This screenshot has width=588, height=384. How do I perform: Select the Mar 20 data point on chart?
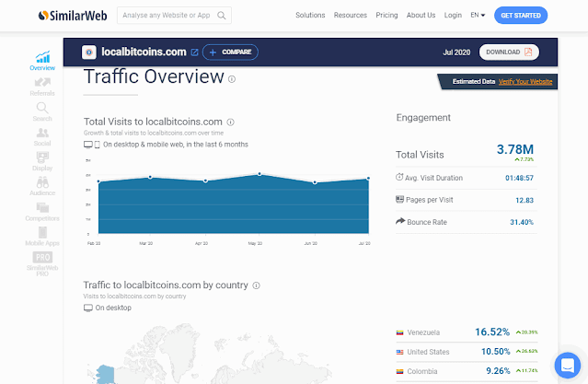150,177
